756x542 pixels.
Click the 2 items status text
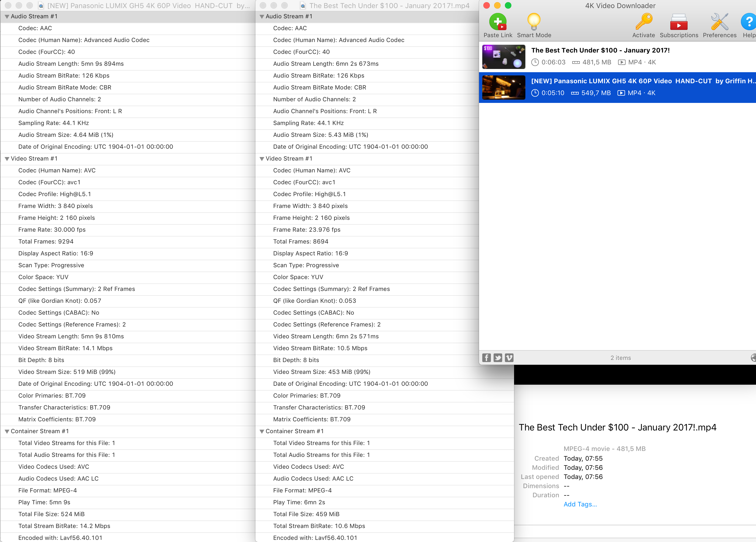pyautogui.click(x=620, y=358)
